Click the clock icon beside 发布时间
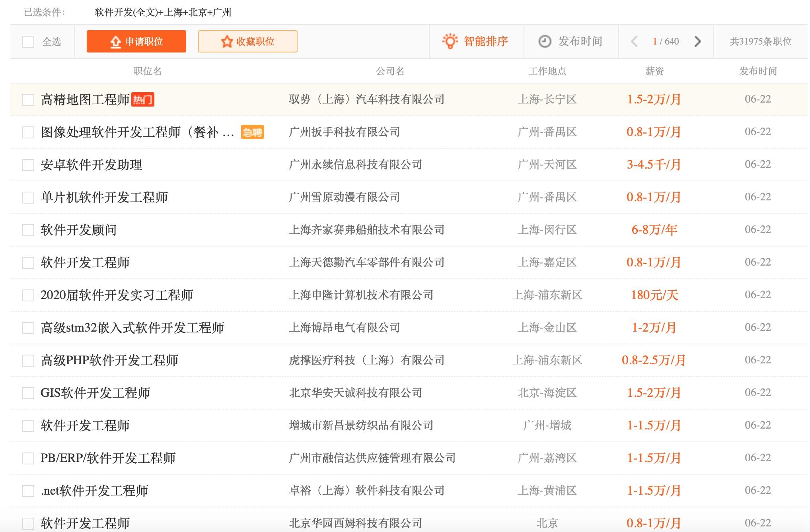 [545, 41]
